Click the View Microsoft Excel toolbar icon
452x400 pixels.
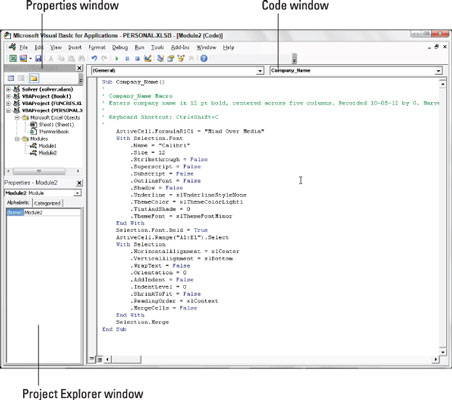(x=13, y=59)
